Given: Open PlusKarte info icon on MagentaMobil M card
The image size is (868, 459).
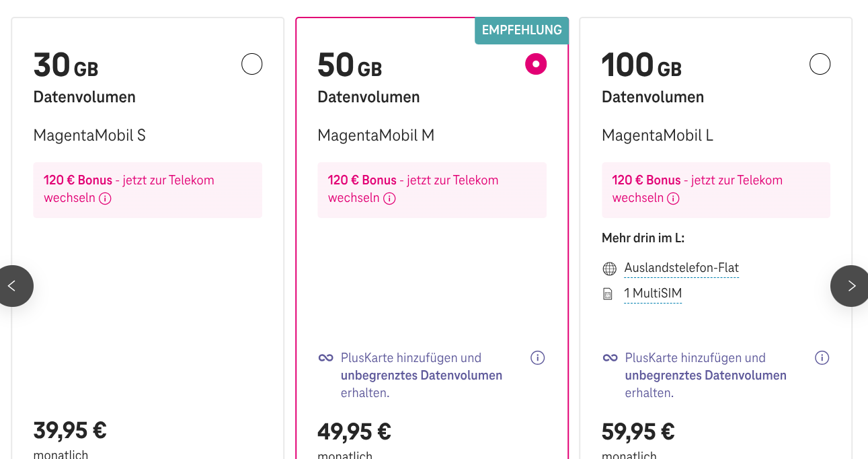Looking at the screenshot, I should pos(537,358).
